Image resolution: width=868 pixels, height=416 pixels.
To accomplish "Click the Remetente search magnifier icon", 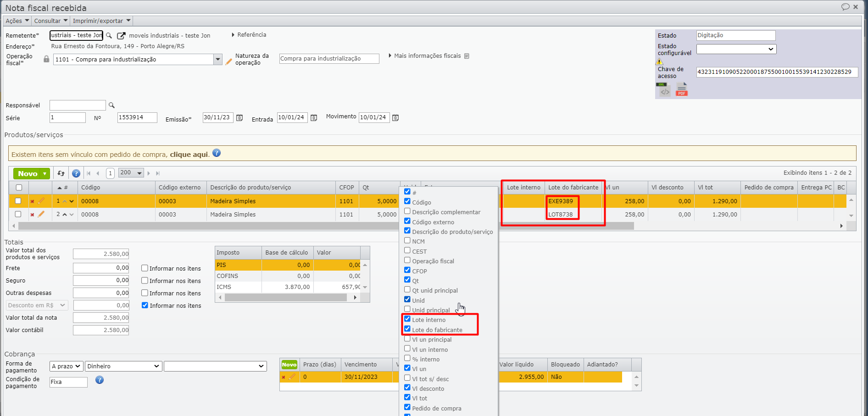I will 109,36.
